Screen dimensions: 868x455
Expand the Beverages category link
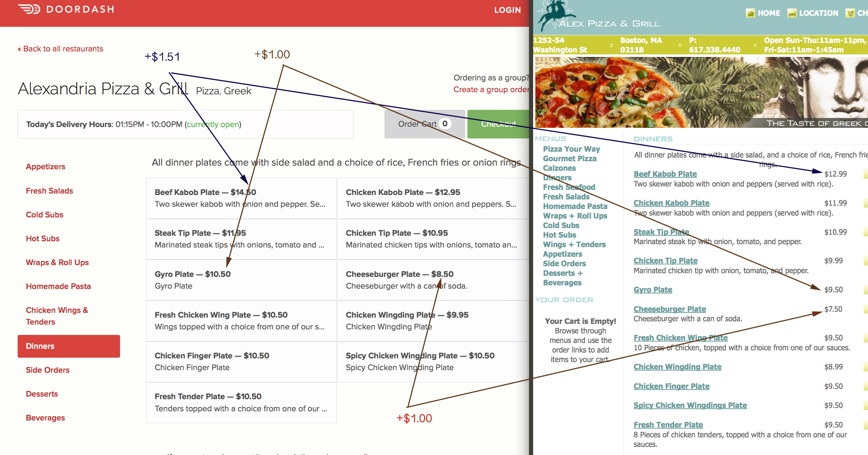pyautogui.click(x=44, y=418)
